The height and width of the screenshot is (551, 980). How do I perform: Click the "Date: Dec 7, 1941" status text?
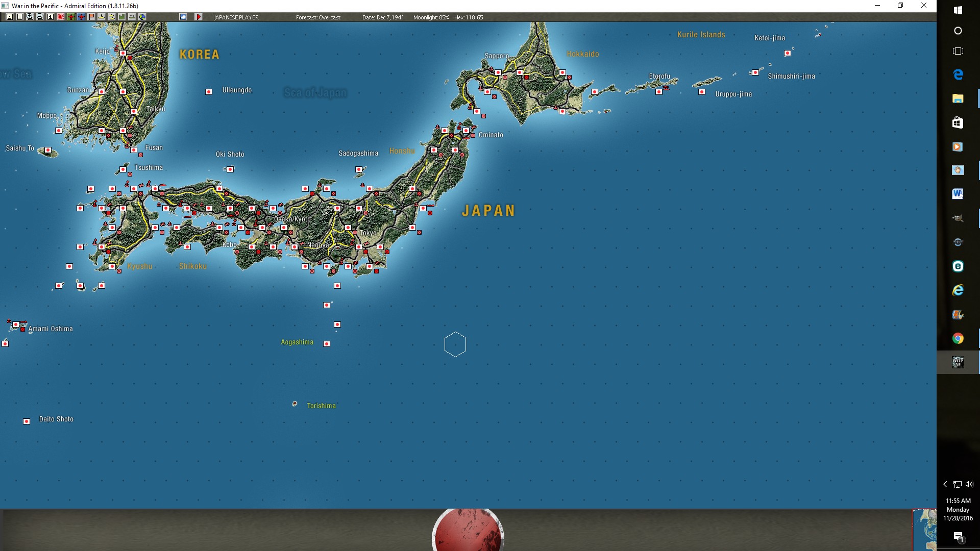click(383, 17)
